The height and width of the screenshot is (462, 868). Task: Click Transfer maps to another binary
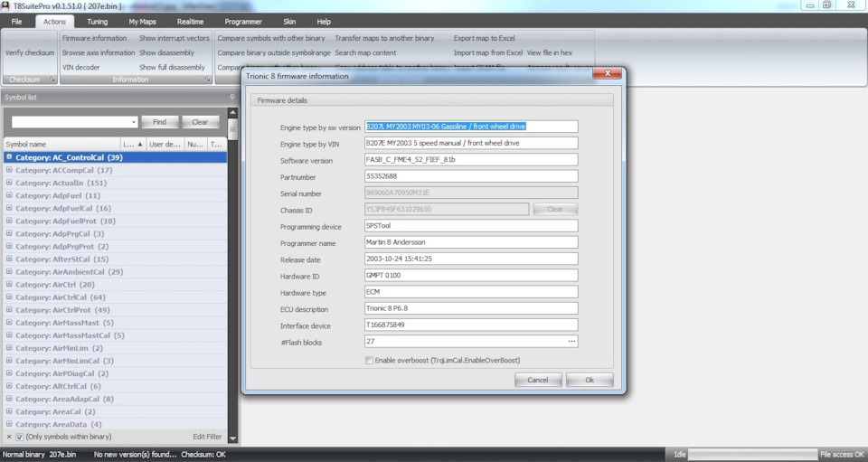385,38
